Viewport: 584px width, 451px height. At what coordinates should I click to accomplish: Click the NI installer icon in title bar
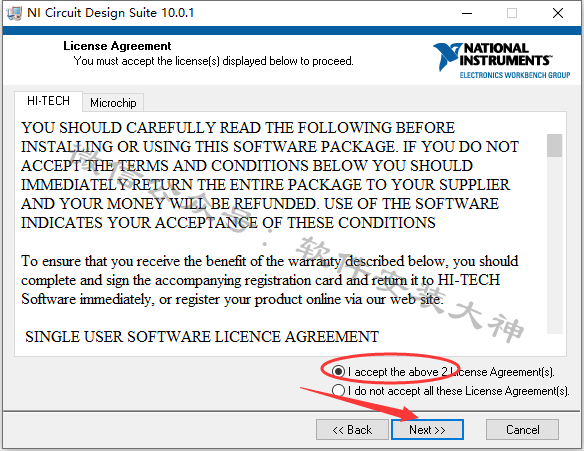point(14,13)
